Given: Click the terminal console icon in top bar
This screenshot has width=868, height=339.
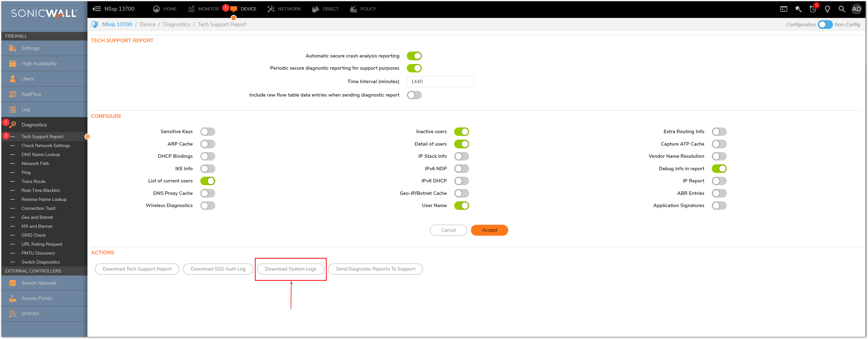Looking at the screenshot, I should 784,9.
